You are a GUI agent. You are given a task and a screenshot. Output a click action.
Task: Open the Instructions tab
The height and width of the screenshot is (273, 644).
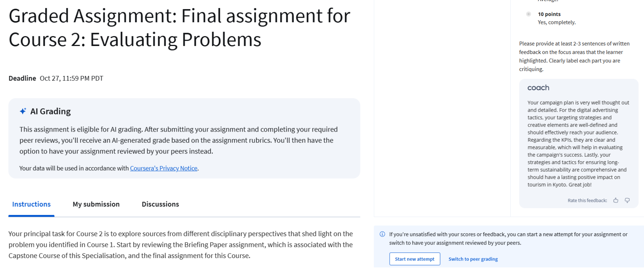tap(31, 204)
